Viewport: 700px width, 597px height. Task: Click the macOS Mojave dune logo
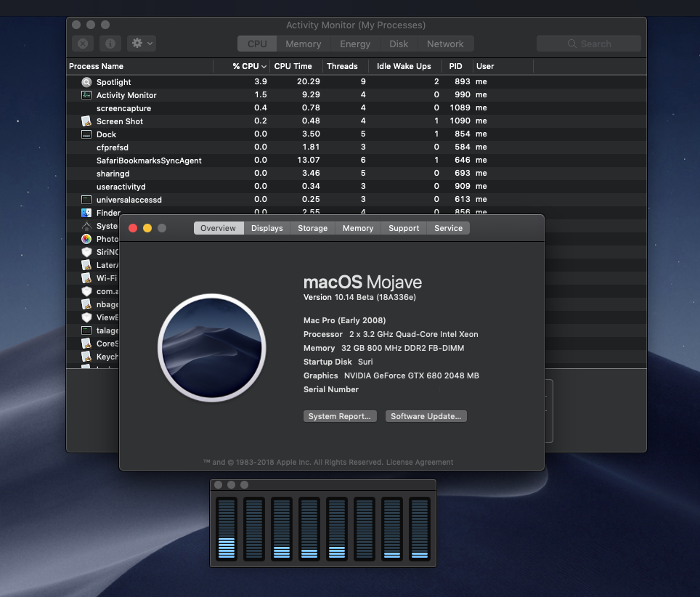[211, 348]
